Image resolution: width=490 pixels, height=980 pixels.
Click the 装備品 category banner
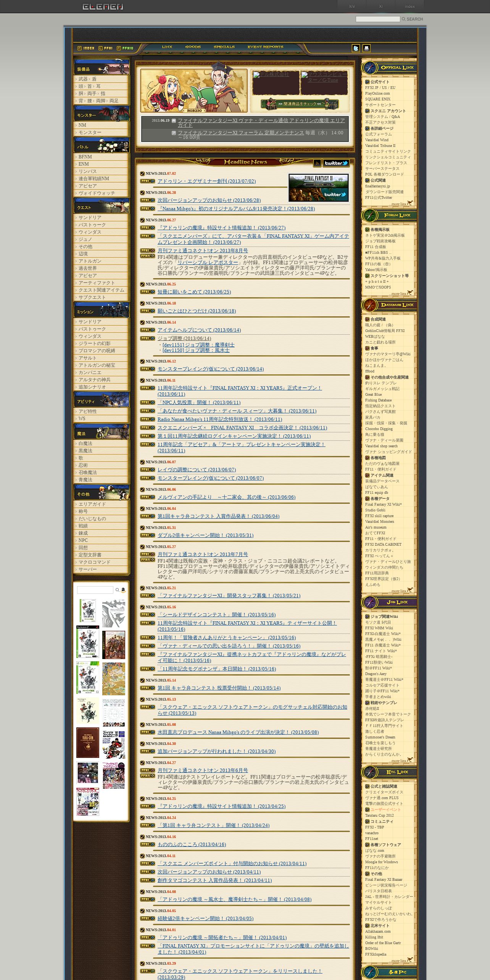click(x=102, y=67)
